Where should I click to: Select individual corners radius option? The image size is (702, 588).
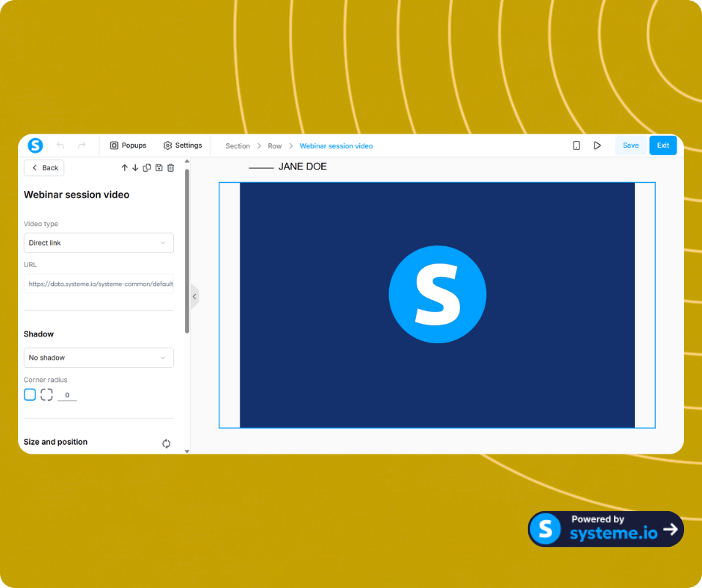46,395
